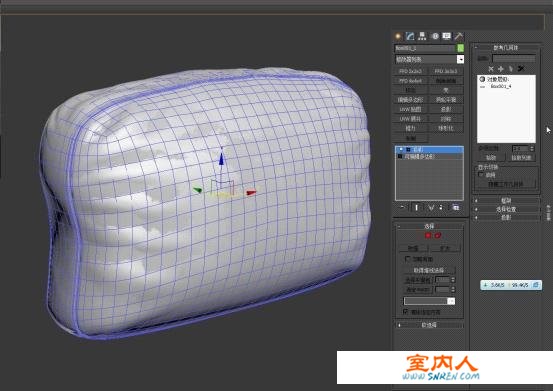Image resolution: width=553 pixels, height=391 pixels.
Task: Click the green Y axis gizmo arrow
Action: click(x=198, y=190)
